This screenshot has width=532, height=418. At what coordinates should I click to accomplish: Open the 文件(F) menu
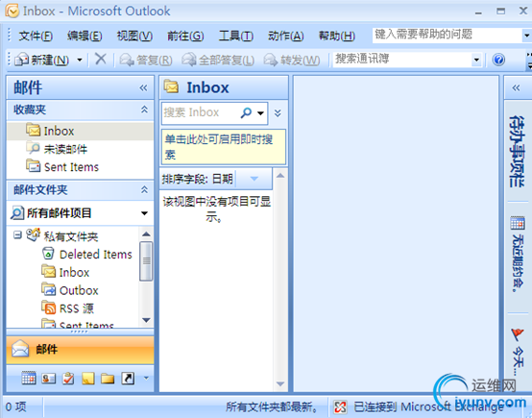(36, 36)
